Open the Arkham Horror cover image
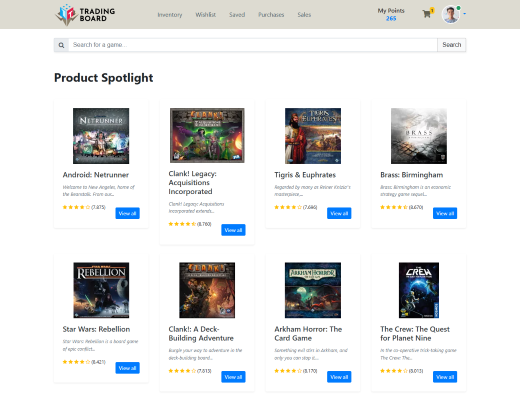Screen dimensions: 520x409 (313, 290)
